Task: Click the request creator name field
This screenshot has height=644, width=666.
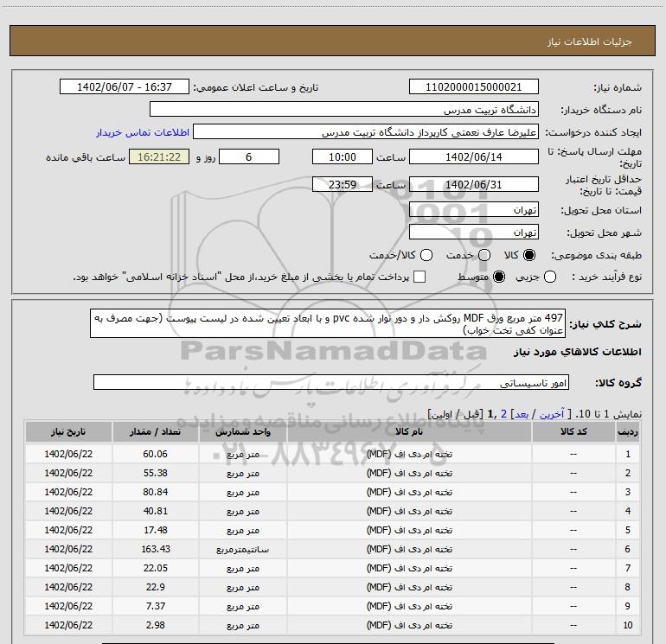Action: [366, 132]
